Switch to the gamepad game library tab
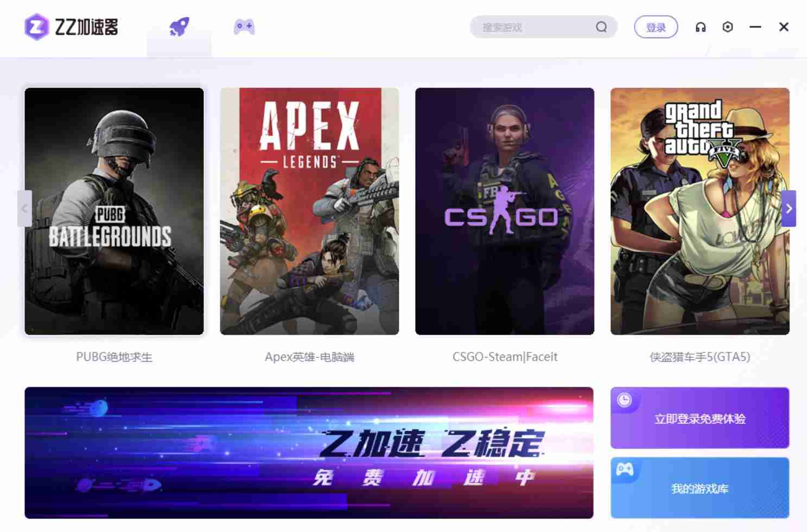 [x=244, y=27]
